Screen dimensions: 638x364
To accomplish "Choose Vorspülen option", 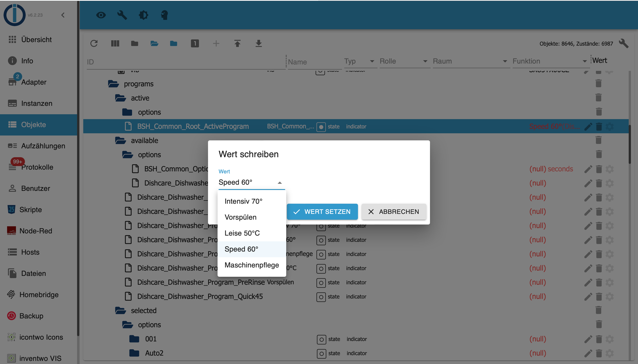I will click(252, 217).
